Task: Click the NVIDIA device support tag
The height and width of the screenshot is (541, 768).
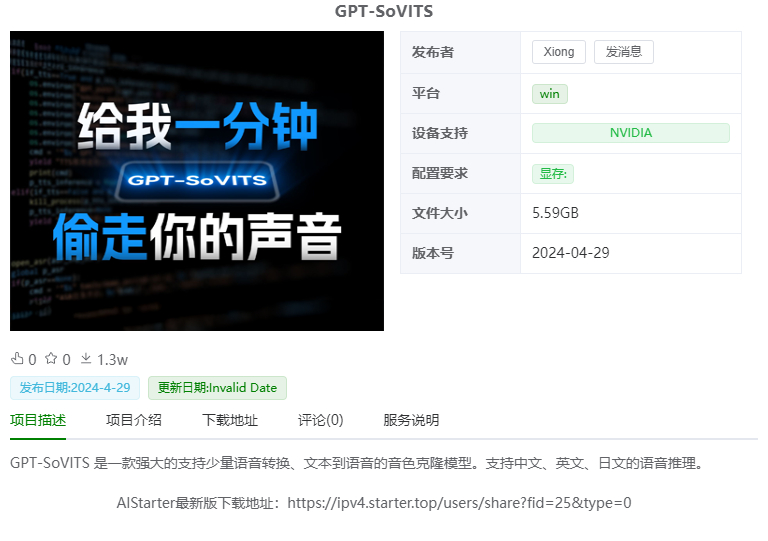Action: 631,133
